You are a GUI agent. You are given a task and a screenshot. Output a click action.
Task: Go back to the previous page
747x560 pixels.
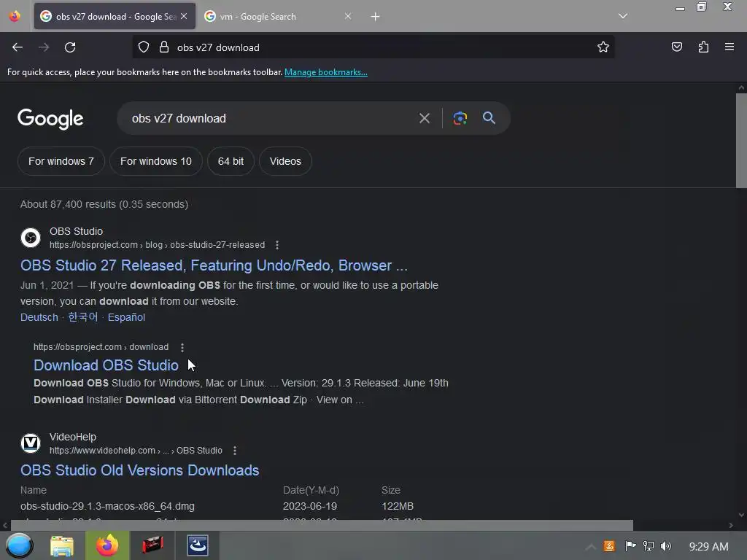click(18, 47)
